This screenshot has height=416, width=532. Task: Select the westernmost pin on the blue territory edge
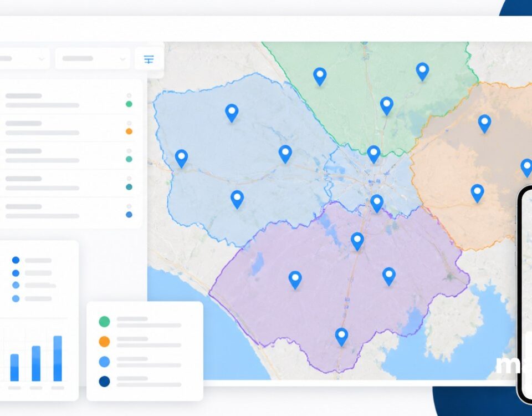pos(182,159)
